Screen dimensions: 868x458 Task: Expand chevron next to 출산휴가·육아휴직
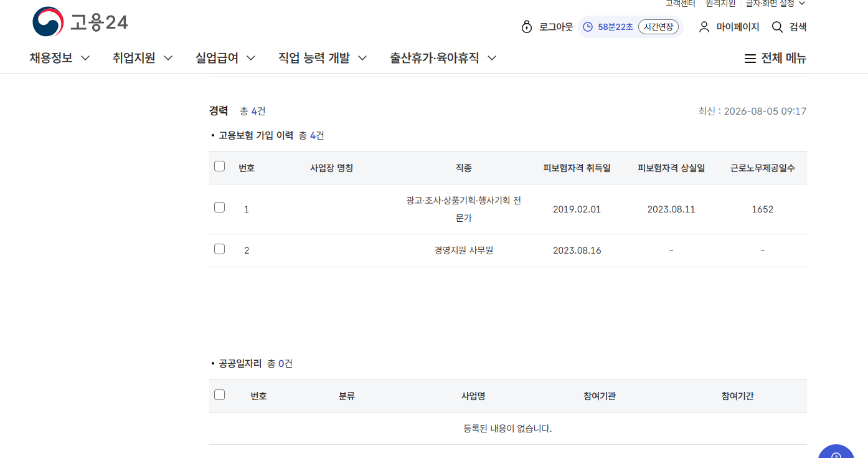click(492, 58)
